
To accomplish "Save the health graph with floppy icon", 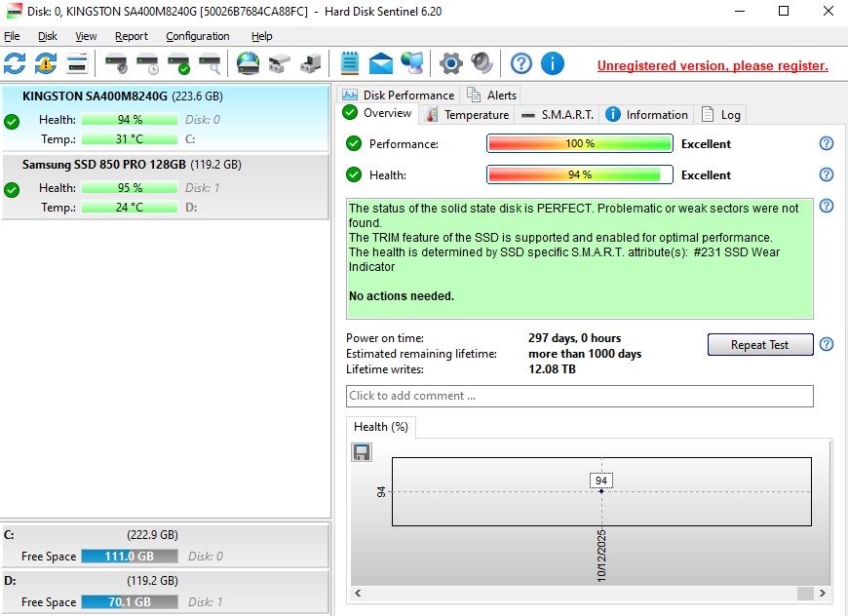I will 362,452.
